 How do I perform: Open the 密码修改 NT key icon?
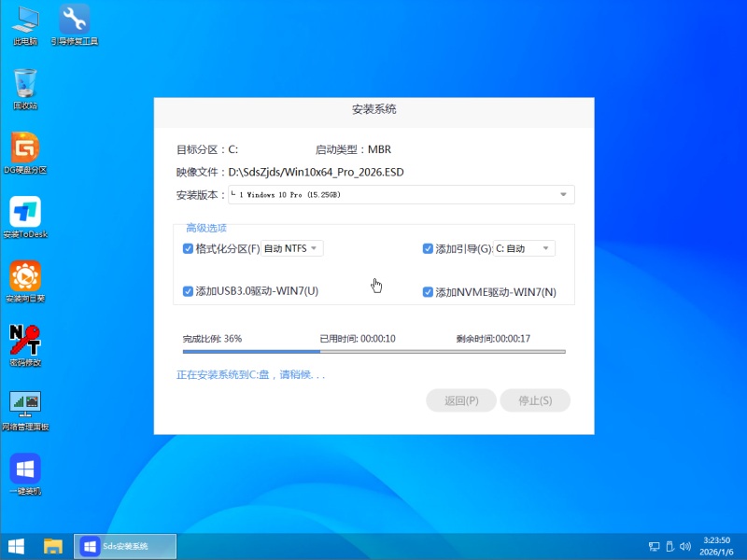click(x=25, y=340)
